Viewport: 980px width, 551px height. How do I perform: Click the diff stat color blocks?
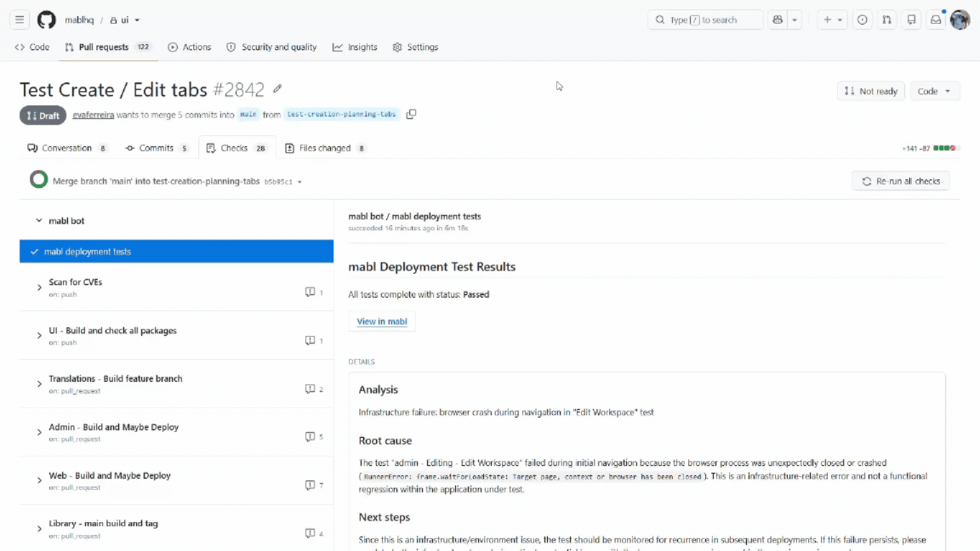pyautogui.click(x=945, y=148)
